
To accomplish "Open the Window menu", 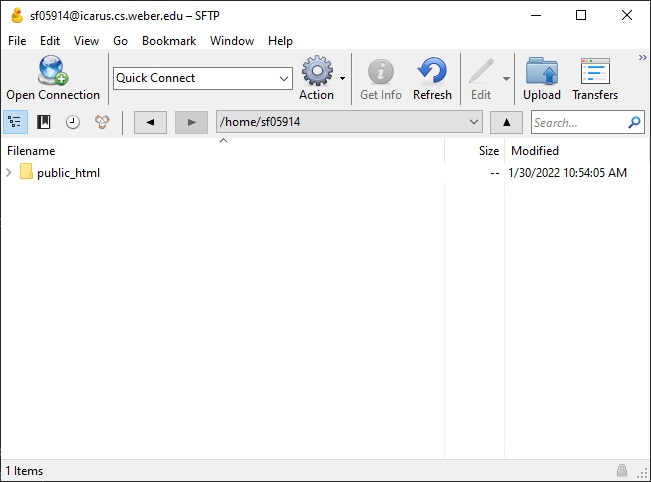I will 232,41.
